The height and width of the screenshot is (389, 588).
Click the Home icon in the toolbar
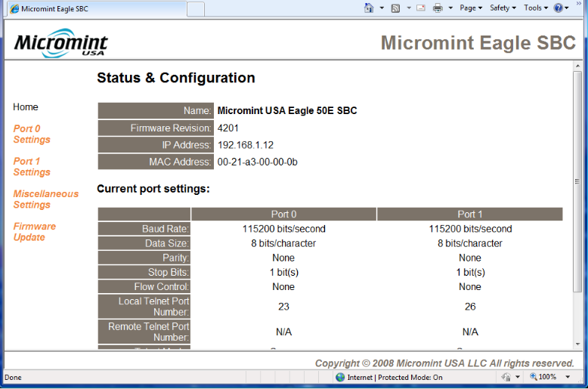[369, 8]
